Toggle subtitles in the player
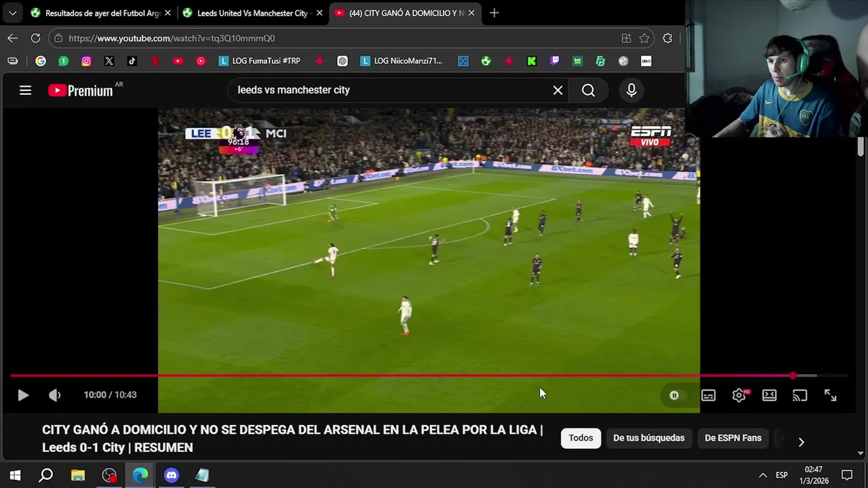The image size is (868, 488). click(708, 395)
